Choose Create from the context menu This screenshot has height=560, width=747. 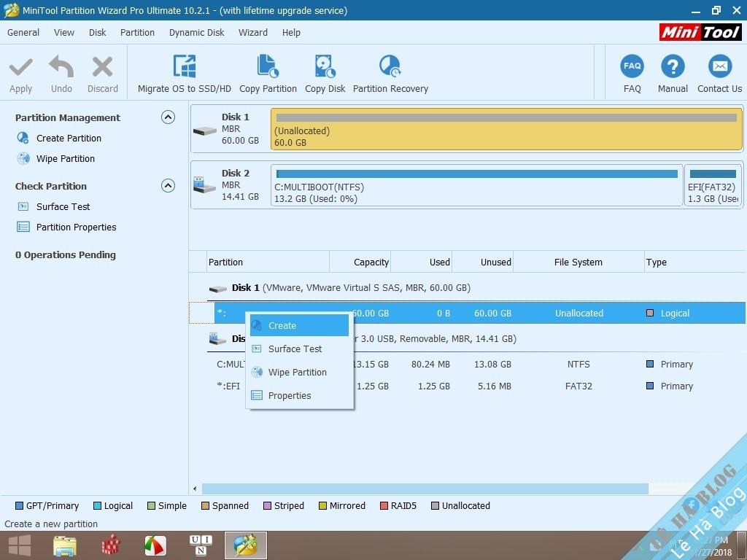pyautogui.click(x=282, y=326)
